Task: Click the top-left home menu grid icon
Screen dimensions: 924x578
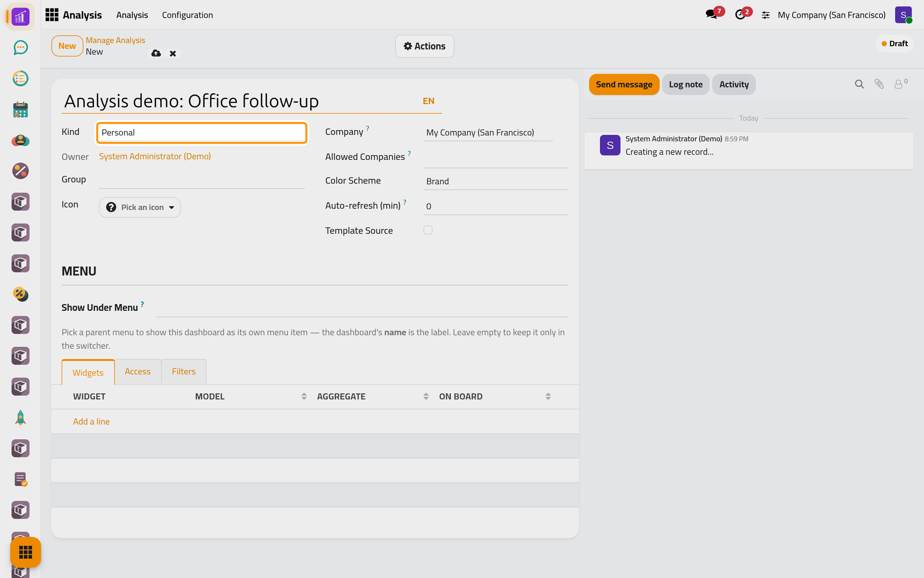Action: point(51,15)
